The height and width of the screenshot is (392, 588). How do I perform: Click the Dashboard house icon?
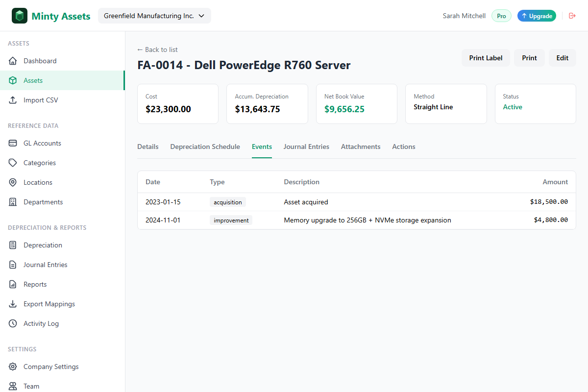pos(13,61)
